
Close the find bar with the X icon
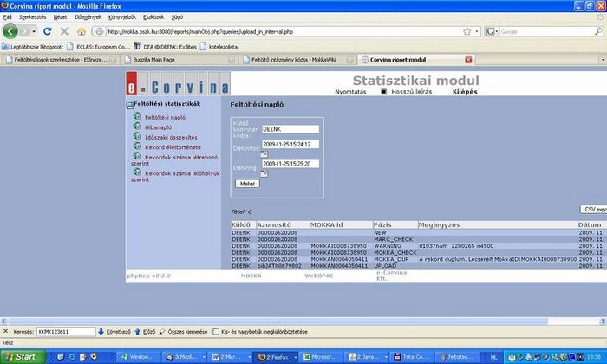[5, 331]
